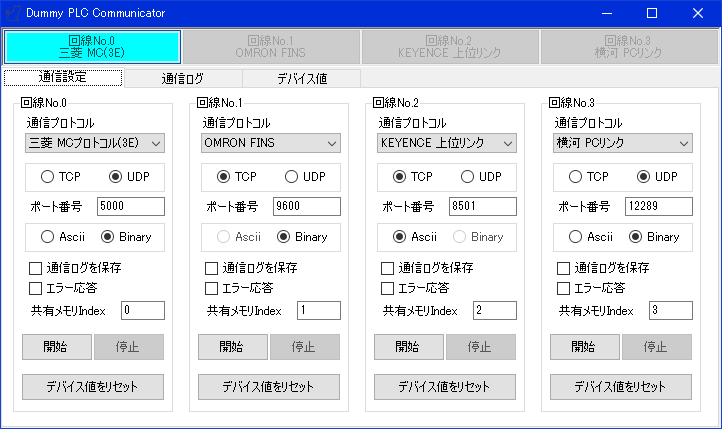The image size is (722, 429).
Task: Click デバイス値をリセット for 回線No.2
Action: coord(444,387)
